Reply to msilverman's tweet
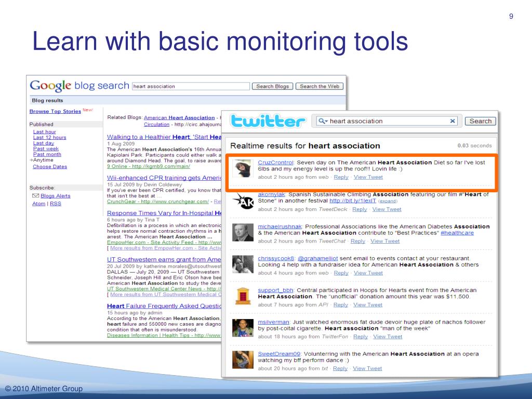The width and height of the screenshot is (532, 399). pyautogui.click(x=361, y=337)
